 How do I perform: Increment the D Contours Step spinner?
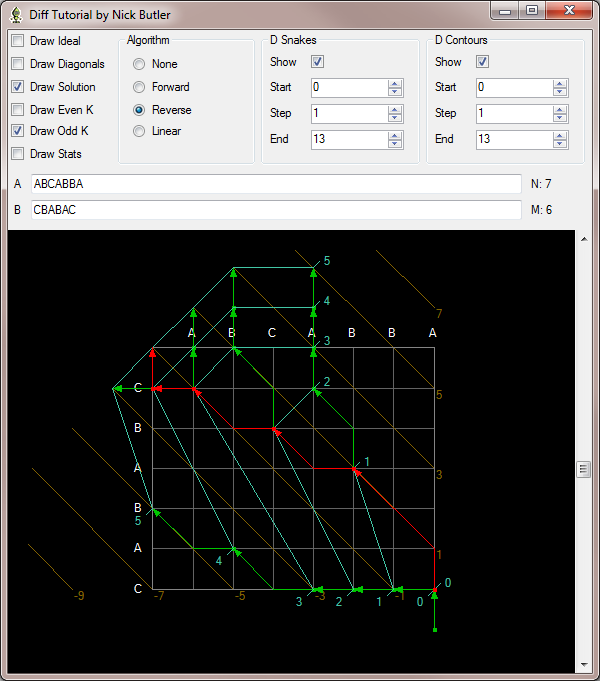click(x=560, y=110)
